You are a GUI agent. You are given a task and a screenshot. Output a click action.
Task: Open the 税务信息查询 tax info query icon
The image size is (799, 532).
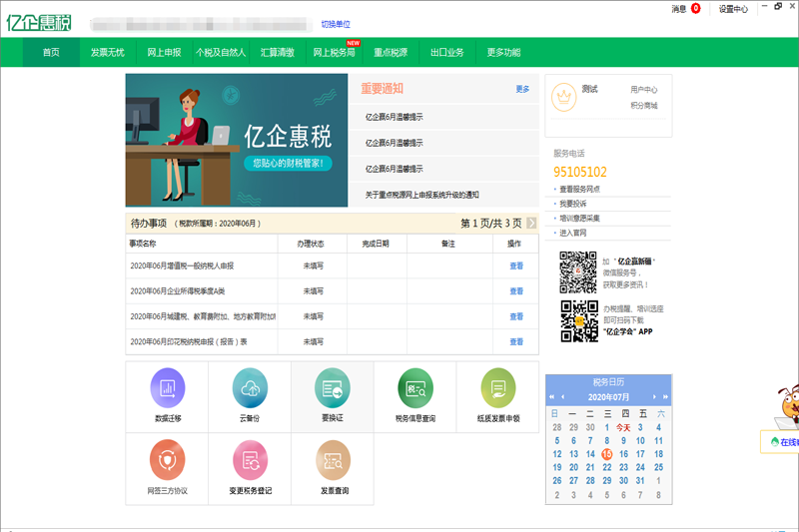pyautogui.click(x=415, y=388)
